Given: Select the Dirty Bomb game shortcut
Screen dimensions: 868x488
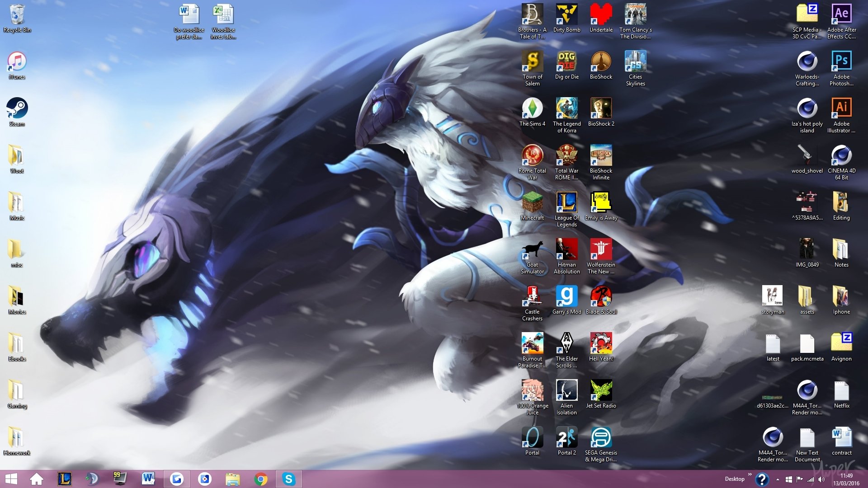Looking at the screenshot, I should tap(566, 19).
